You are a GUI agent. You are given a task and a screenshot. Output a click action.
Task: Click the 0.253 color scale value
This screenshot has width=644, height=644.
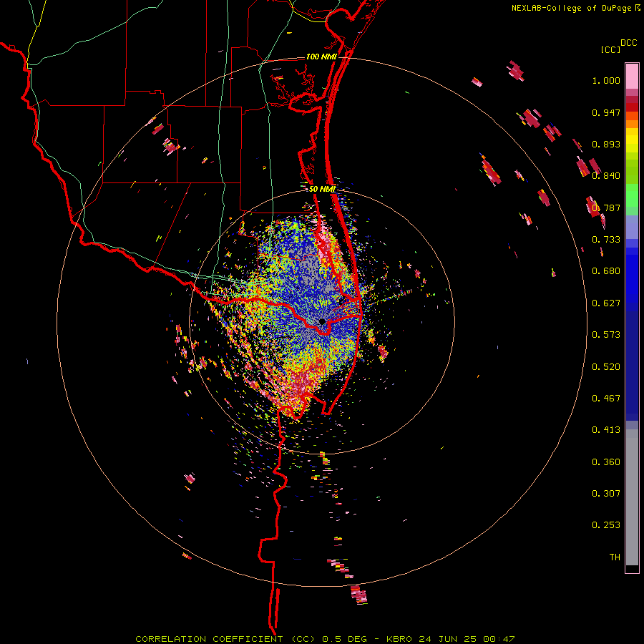(606, 525)
